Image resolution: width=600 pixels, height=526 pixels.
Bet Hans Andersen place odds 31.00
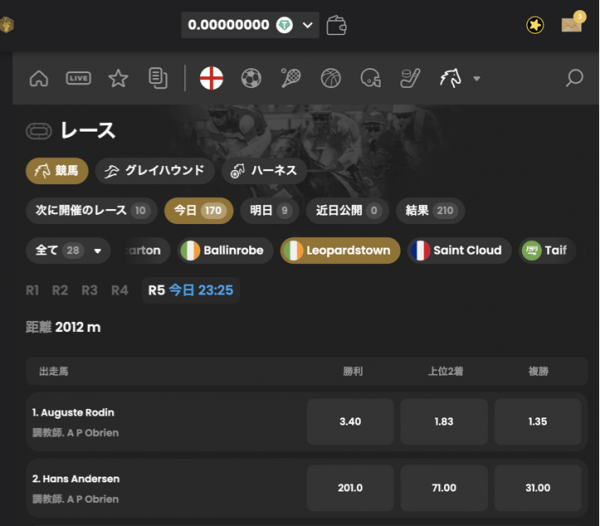[538, 488]
